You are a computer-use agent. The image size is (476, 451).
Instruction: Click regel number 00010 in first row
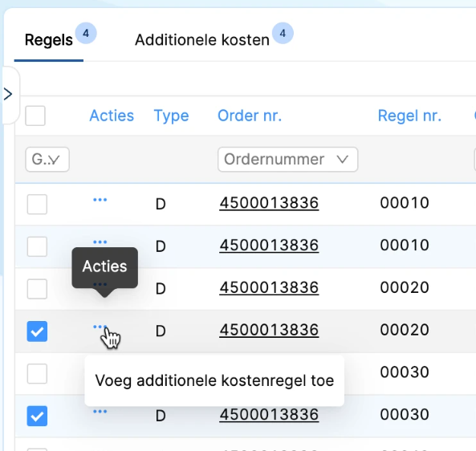point(405,203)
